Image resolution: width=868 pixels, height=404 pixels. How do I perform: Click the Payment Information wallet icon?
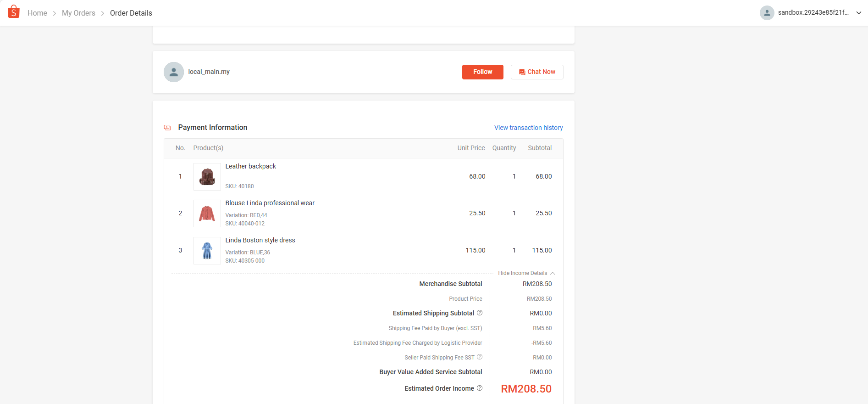[167, 128]
